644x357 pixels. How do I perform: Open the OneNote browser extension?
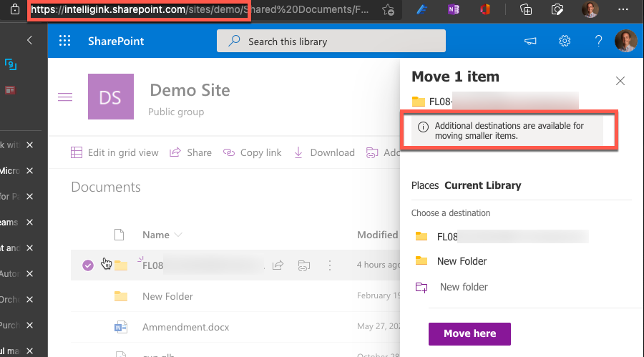454,9
